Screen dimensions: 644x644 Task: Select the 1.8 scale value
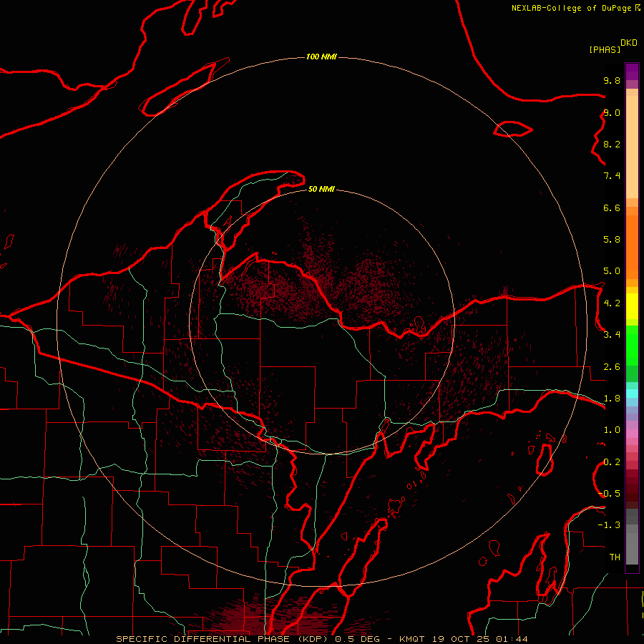(612, 399)
